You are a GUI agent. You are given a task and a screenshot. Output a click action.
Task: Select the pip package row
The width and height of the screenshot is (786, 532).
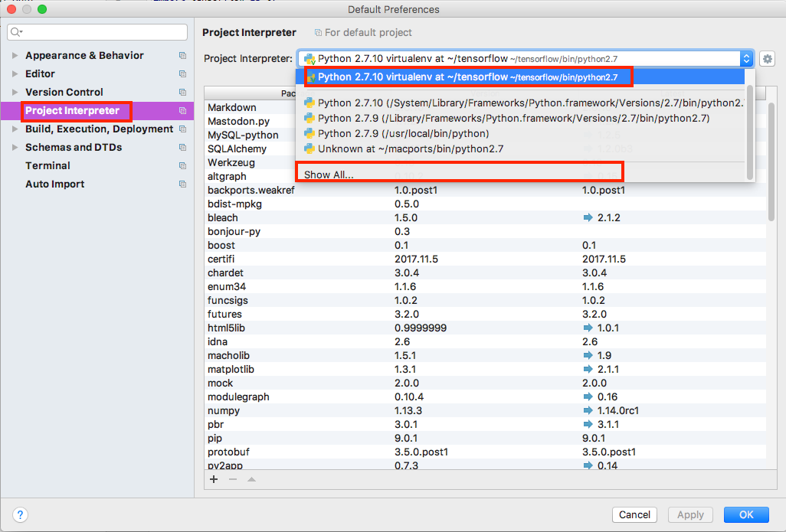tap(485, 438)
